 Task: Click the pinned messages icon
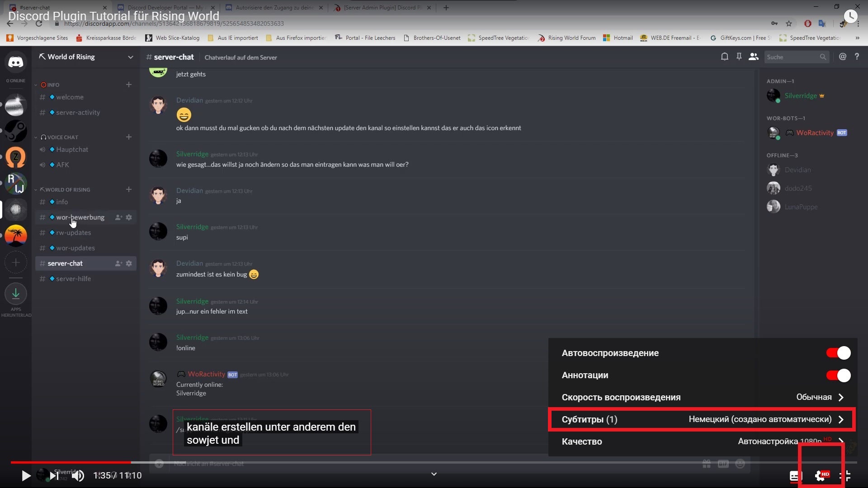(x=738, y=56)
